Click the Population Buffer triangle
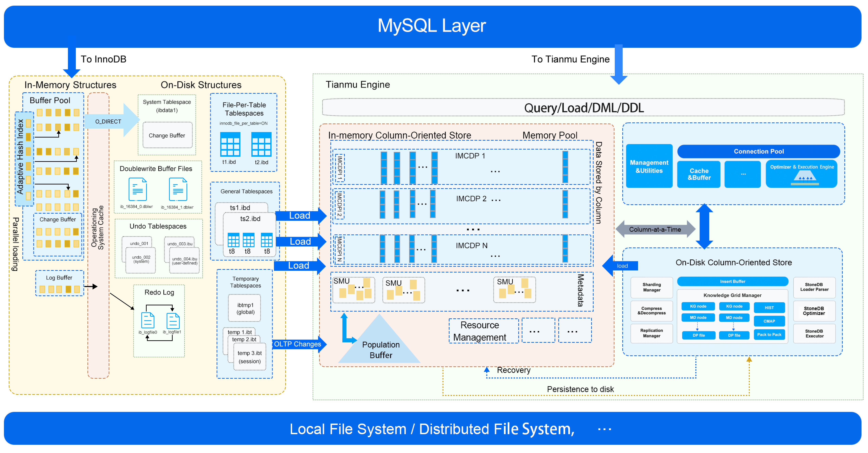Screen dimensions: 868x453 380,347
